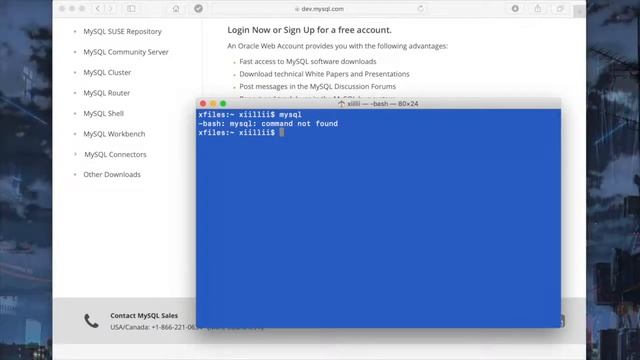Focus the dev.mysql.com address bar

click(x=319, y=9)
